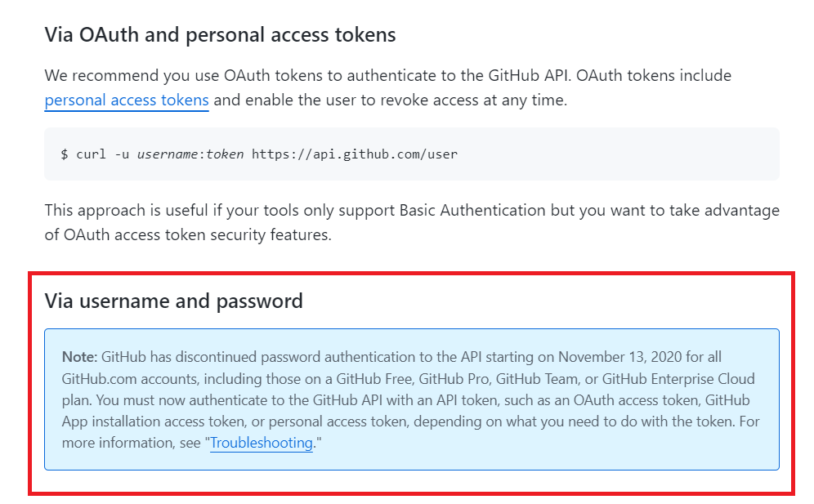Screen dimensions: 814x504
Task: Open the Troubleshooting link in the note
Action: pos(262,443)
